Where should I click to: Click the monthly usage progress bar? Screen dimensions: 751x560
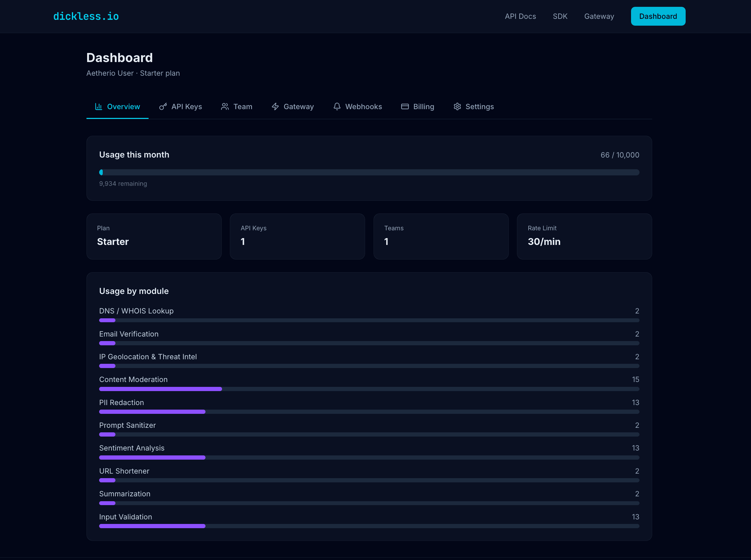coord(369,172)
